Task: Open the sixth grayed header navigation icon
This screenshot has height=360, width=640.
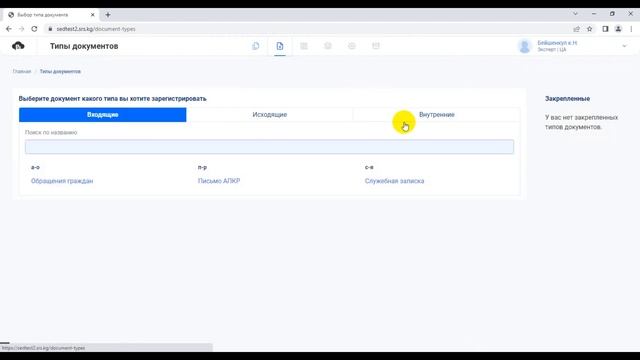Action: [x=376, y=46]
